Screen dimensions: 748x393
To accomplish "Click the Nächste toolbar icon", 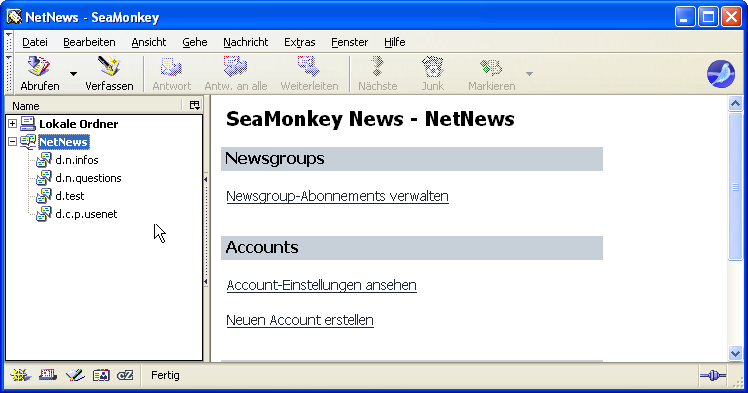I will click(x=377, y=67).
